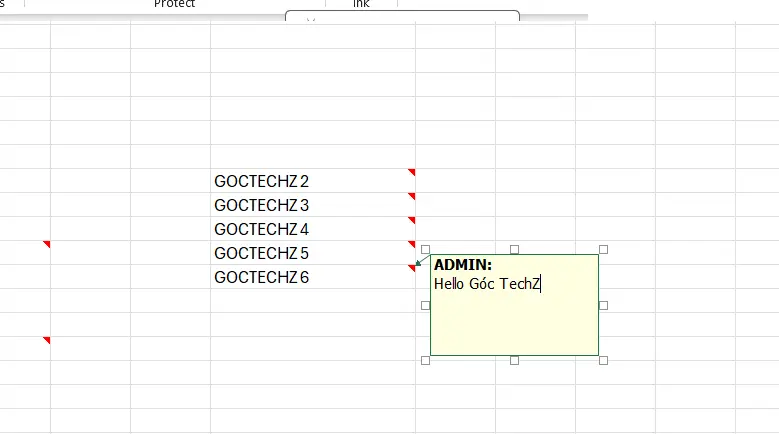This screenshot has width=779, height=434.
Task: Click the red comment indicator on GOCTECHZ 2 cell
Action: point(412,172)
